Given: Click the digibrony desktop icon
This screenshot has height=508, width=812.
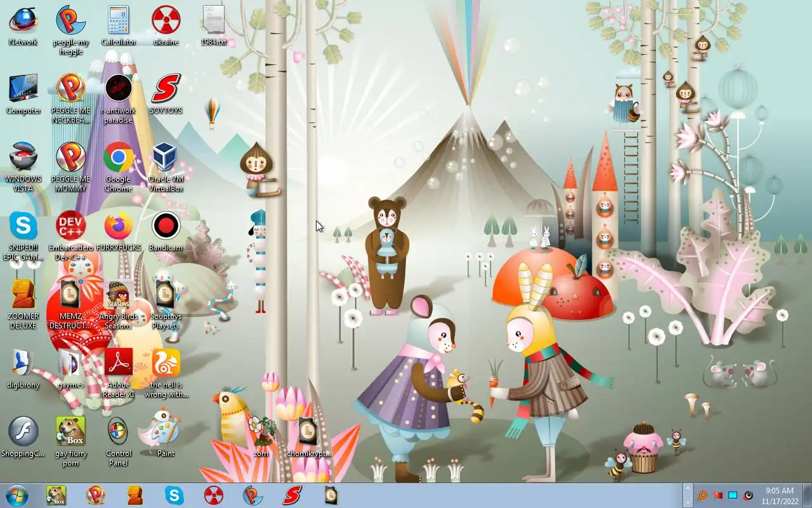Looking at the screenshot, I should (23, 368).
